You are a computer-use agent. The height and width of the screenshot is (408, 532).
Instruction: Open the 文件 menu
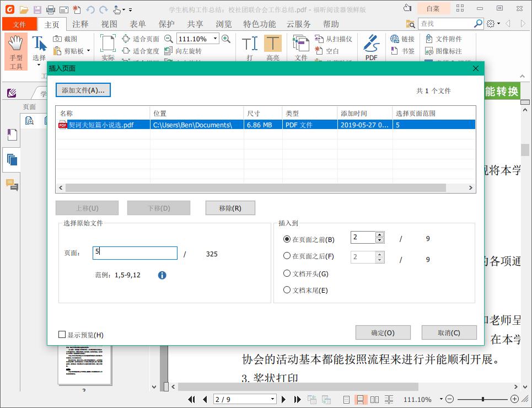[x=19, y=24]
